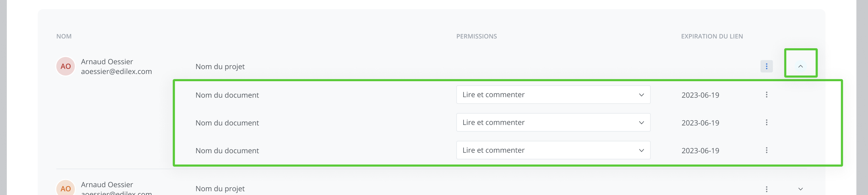Open the second Nom du document entry
Viewport: 868px width, 195px height.
coord(227,123)
